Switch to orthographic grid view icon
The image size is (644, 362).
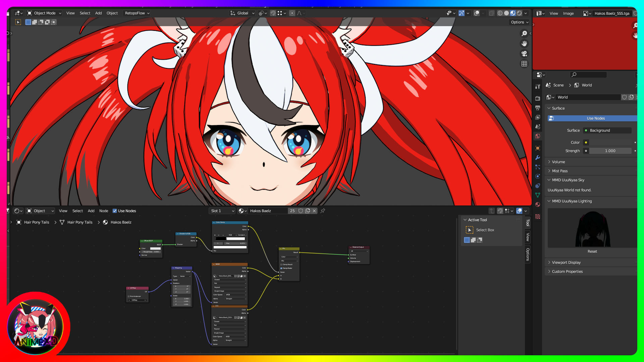524,64
